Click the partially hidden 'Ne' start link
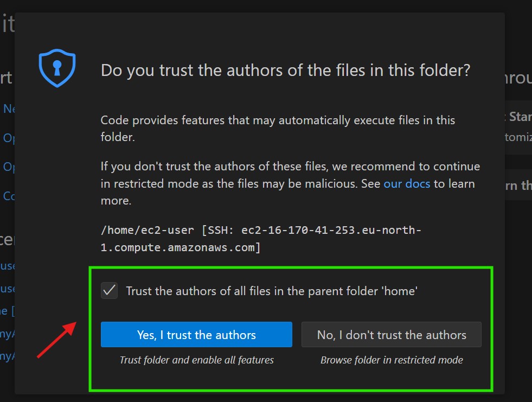 [9, 109]
